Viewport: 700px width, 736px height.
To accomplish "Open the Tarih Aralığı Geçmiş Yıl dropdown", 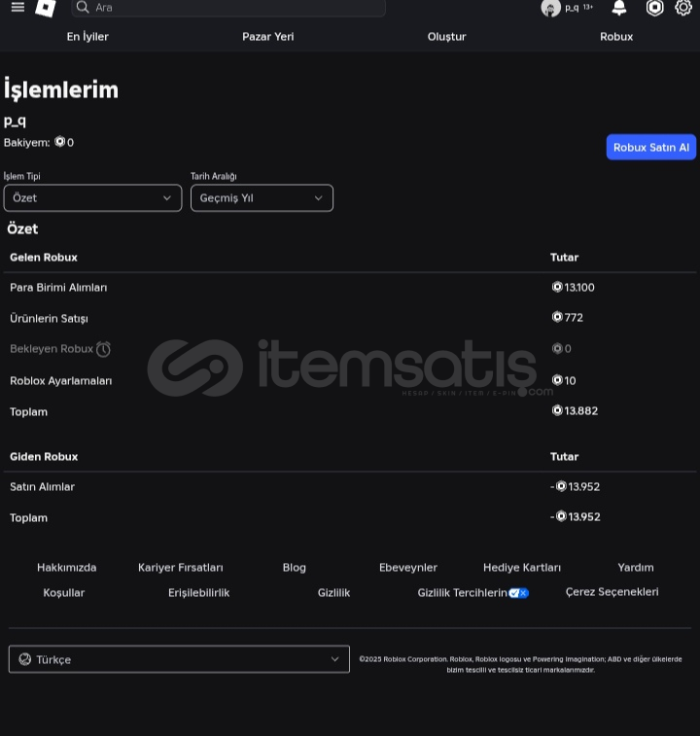I will pos(262,198).
